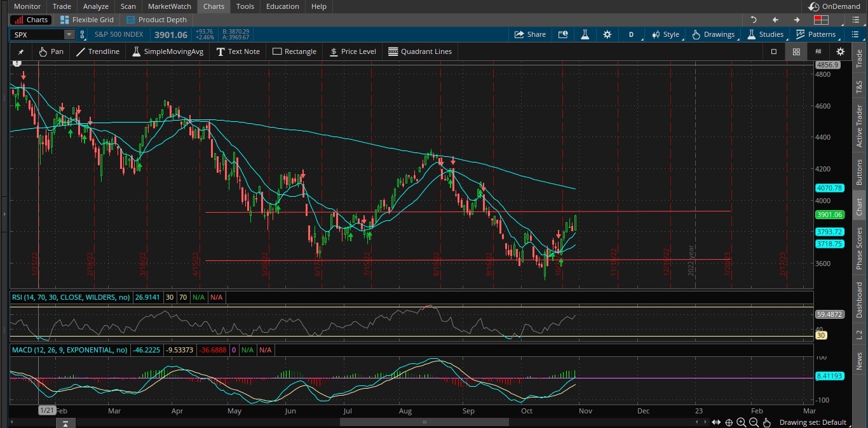The height and width of the screenshot is (428, 868).
Task: Open the chart alerts/news icon beside Share
Action: (x=562, y=34)
